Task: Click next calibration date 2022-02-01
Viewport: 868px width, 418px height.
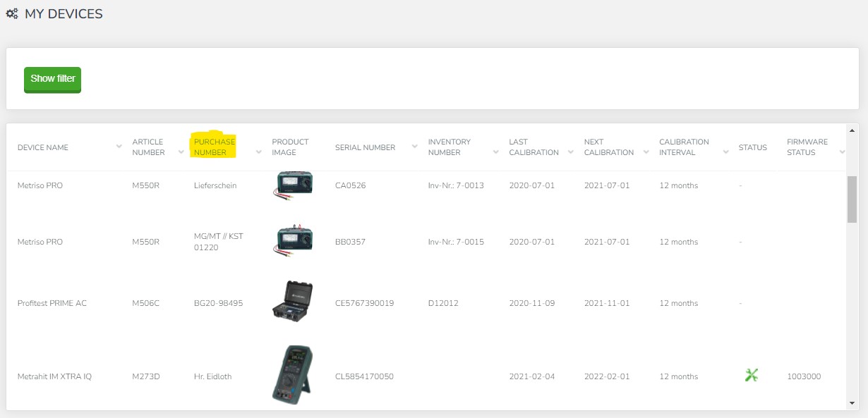Action: point(607,376)
